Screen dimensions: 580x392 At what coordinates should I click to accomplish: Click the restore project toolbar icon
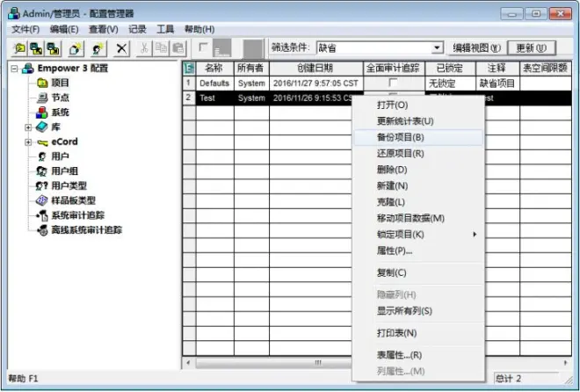[54, 48]
